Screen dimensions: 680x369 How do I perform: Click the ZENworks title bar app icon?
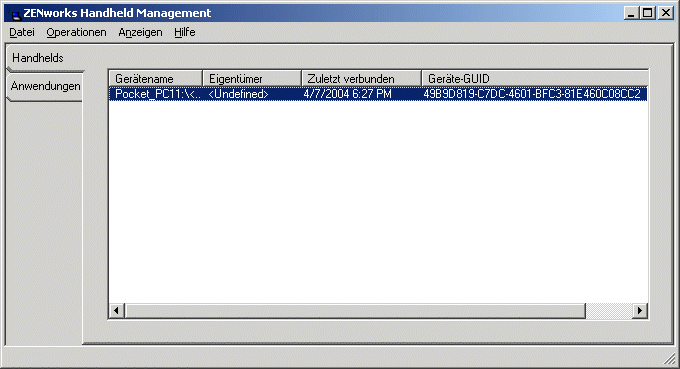(x=14, y=13)
